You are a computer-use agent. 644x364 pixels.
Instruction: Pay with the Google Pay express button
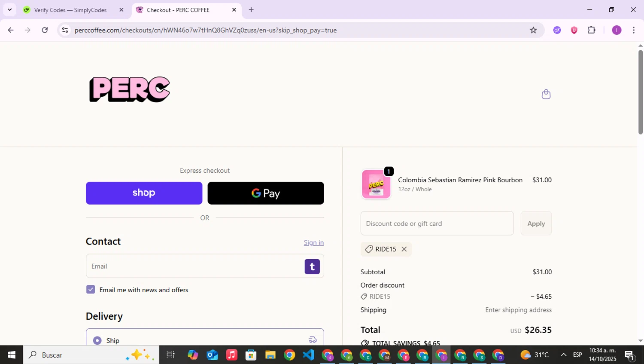[x=266, y=193]
